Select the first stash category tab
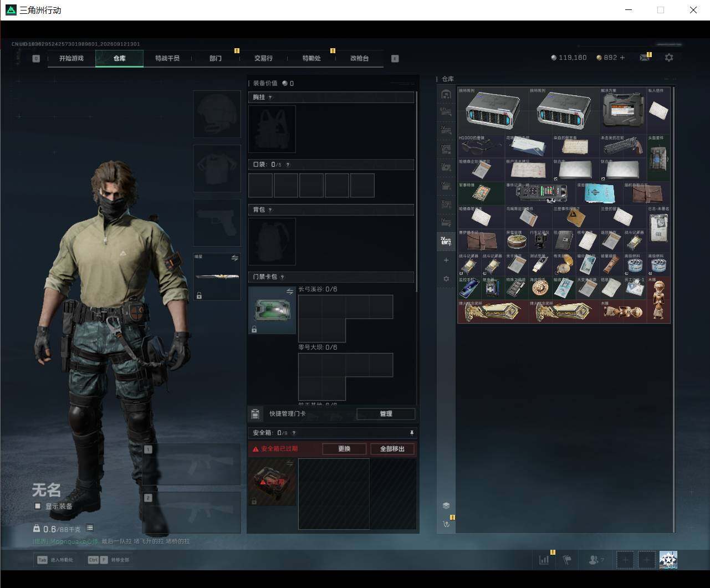The width and height of the screenshot is (710, 588). pyautogui.click(x=446, y=94)
